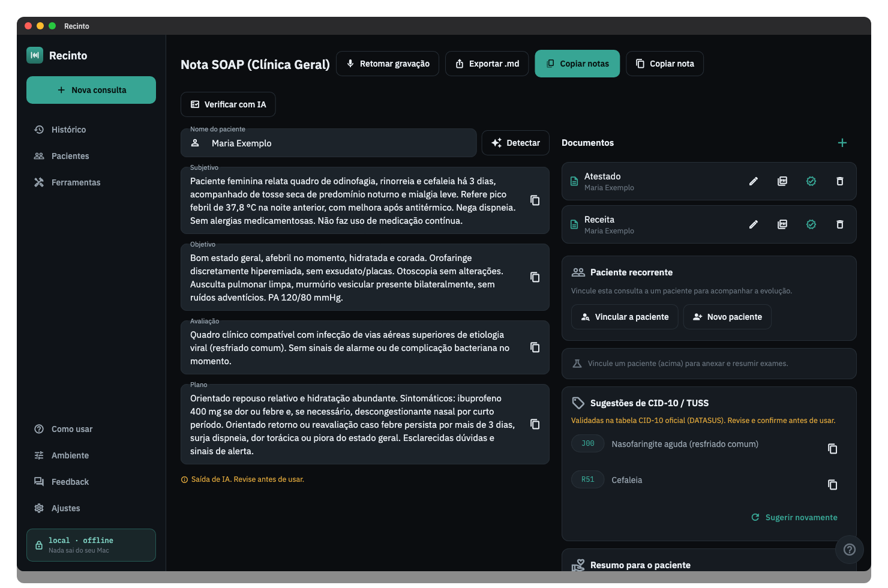
Task: Click the Resumo para o paciente heading
Action: pos(640,565)
